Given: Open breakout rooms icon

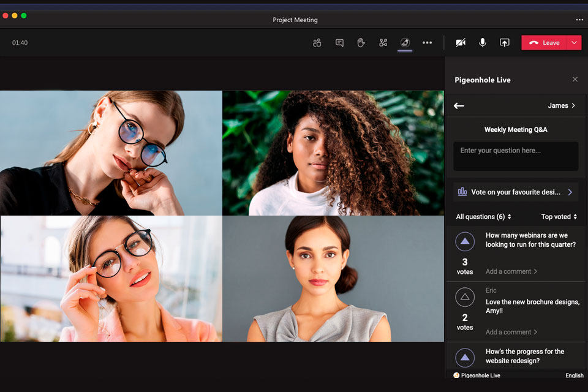Looking at the screenshot, I should 383,43.
